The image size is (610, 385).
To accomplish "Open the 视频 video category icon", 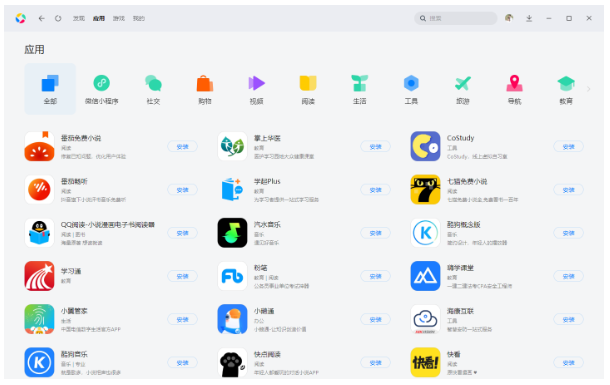I will pyautogui.click(x=256, y=83).
